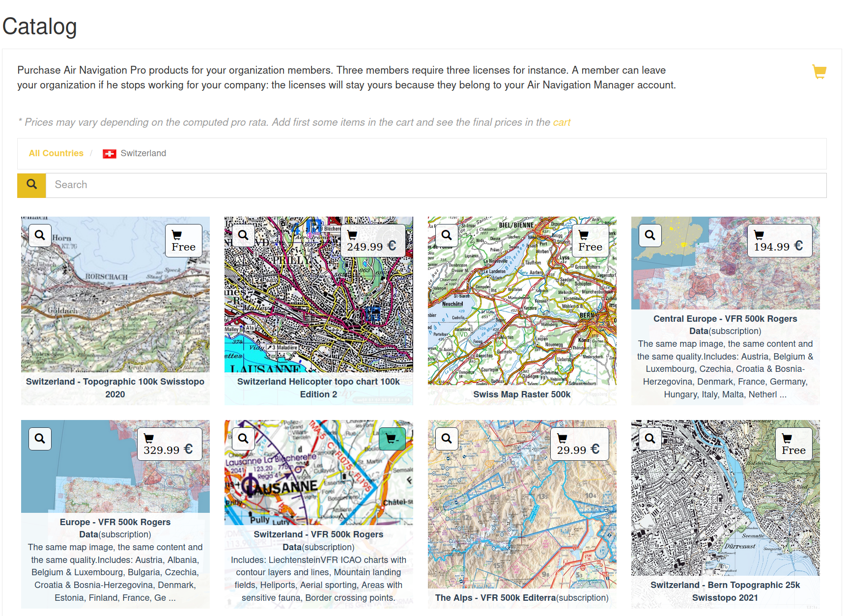Preview Europe VFR 500k Rogers Data with magnifier
The height and width of the screenshot is (616, 847).
pos(40,439)
